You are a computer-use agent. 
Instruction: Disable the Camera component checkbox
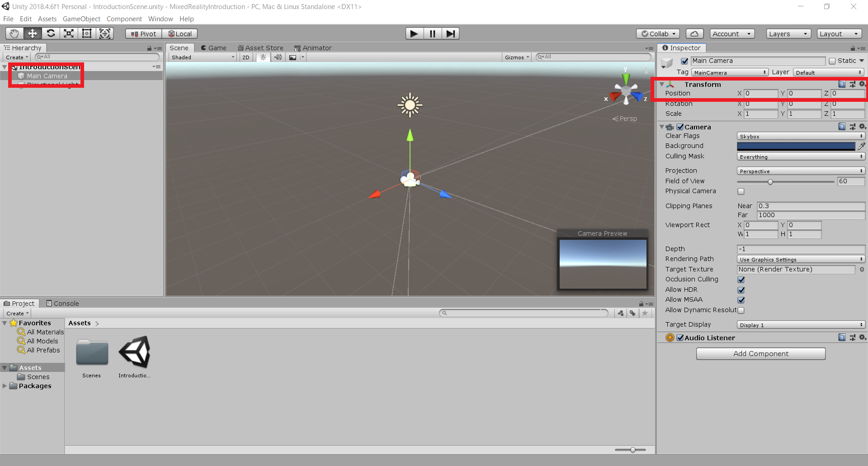pyautogui.click(x=680, y=127)
